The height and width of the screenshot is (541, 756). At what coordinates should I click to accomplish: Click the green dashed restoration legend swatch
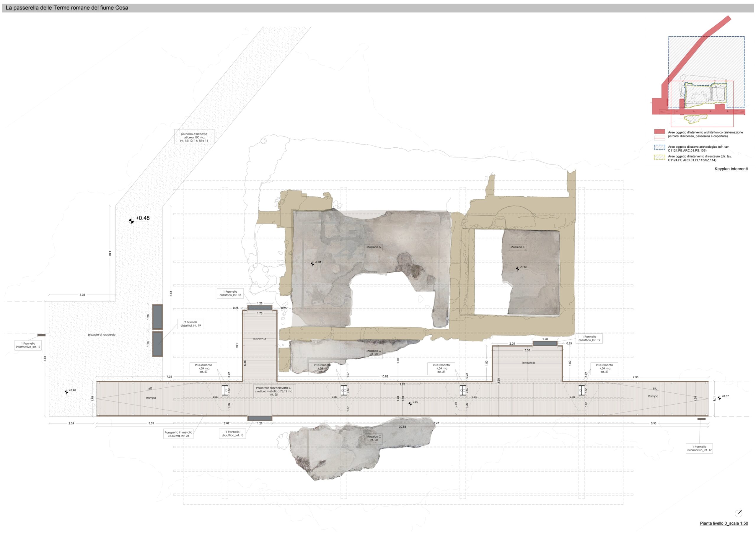point(659,157)
